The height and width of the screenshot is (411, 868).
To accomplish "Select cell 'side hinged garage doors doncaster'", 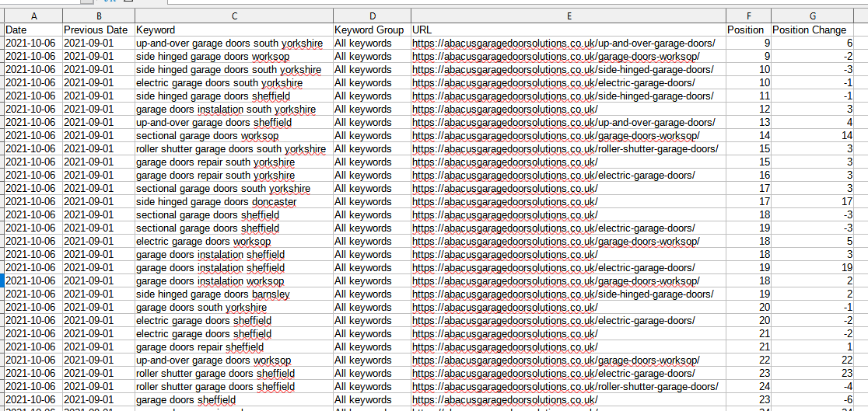I will coord(234,202).
